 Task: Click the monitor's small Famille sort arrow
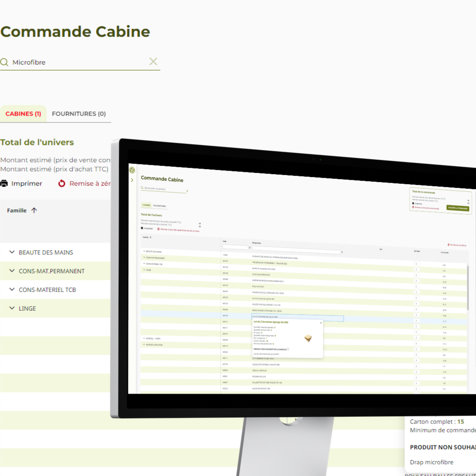point(150,238)
